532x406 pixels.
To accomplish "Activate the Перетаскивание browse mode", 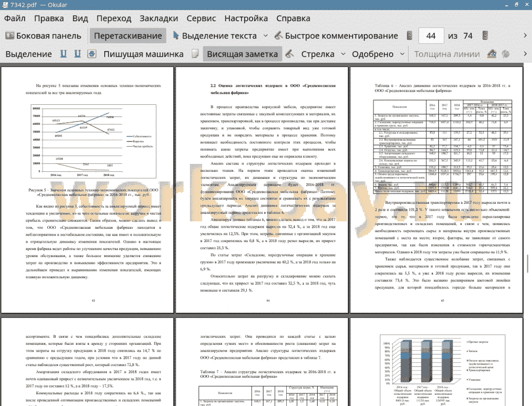I will click(x=128, y=36).
